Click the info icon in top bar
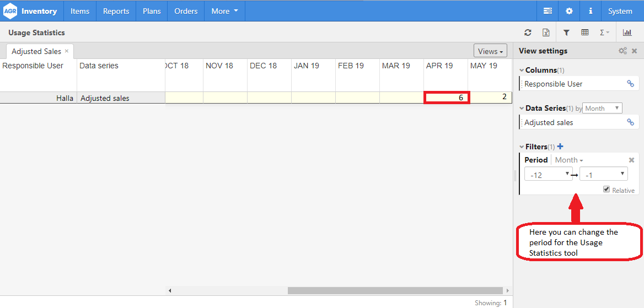The width and height of the screenshot is (644, 308). pos(591,11)
